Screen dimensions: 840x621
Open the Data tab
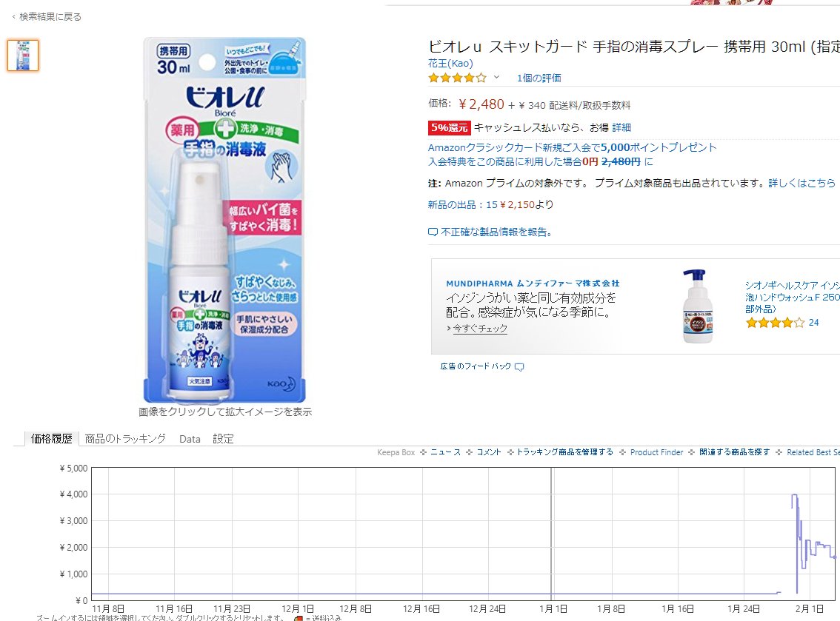point(190,439)
